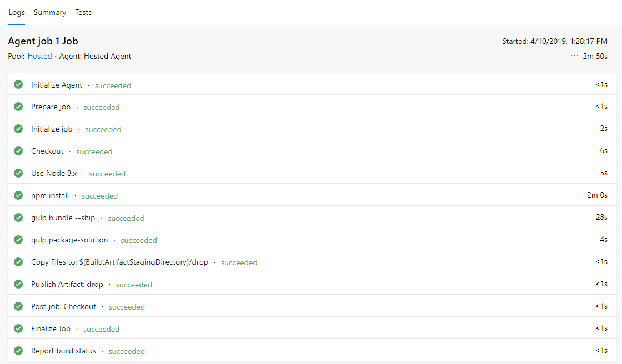Show the Post-job: Checkout step log
622x364 pixels.
63,306
